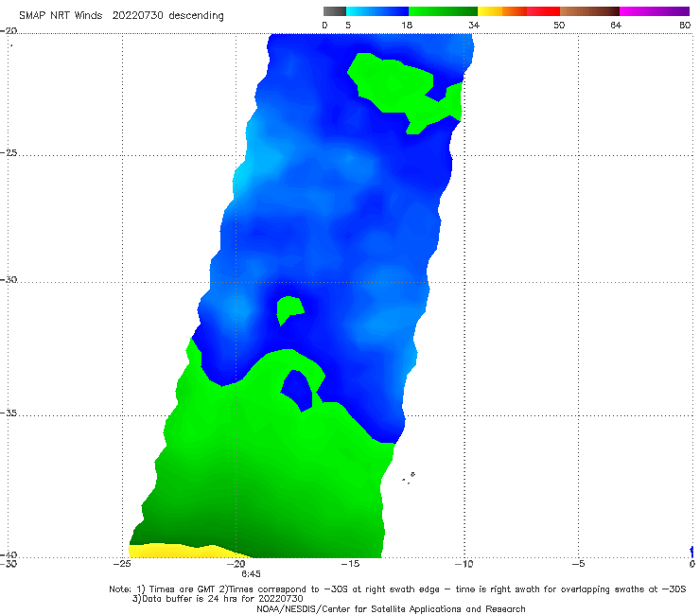The image size is (700, 615).
Task: Click the latitude label '-35'
Action: click(9, 413)
